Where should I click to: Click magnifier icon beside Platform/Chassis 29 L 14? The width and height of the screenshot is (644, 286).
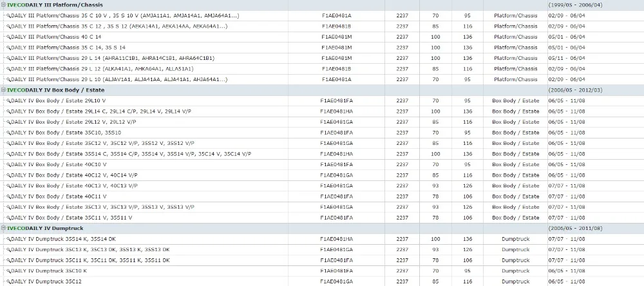[8, 59]
